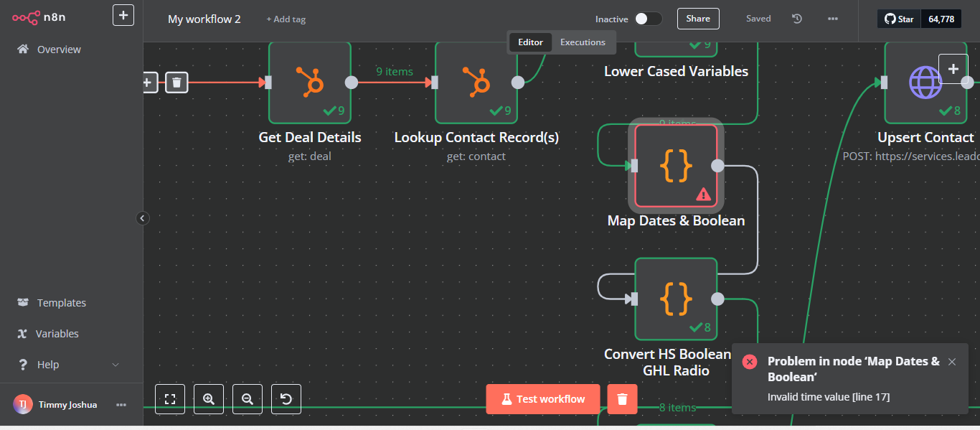Switch to the Executions tab

click(583, 42)
